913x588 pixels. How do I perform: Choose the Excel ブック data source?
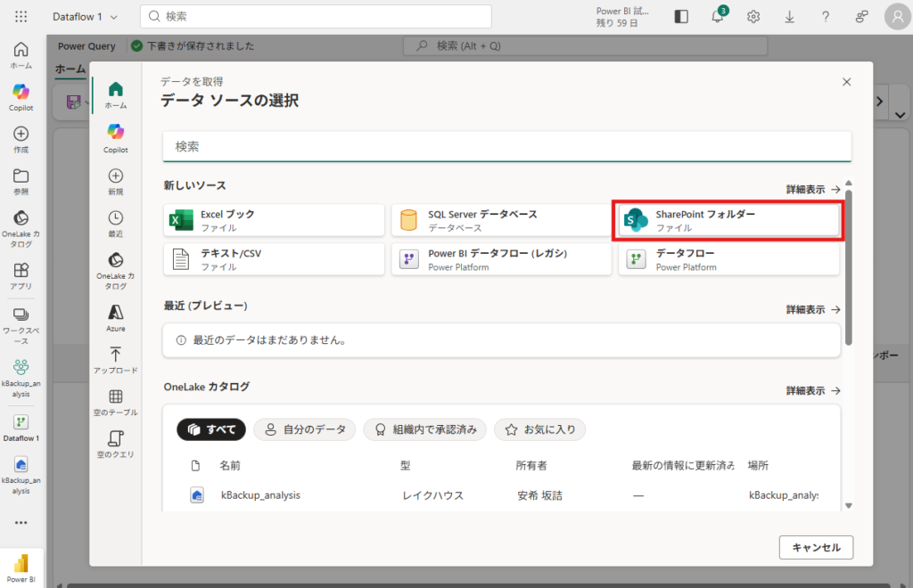[274, 221]
